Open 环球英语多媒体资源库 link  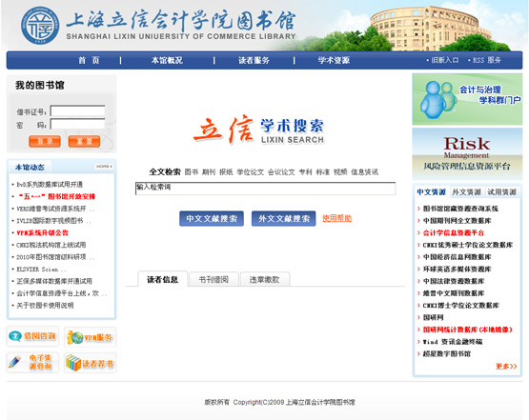pos(458,270)
